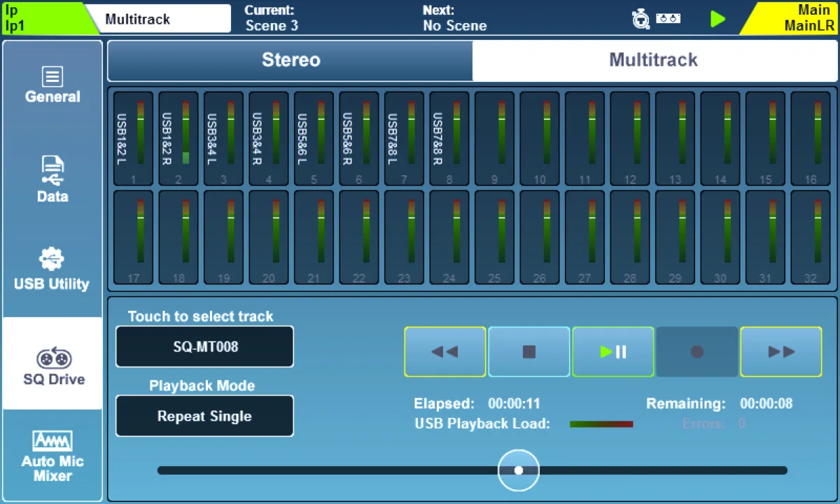Toggle play/pause playback
Viewport: 840px width, 504px height.
click(x=613, y=351)
